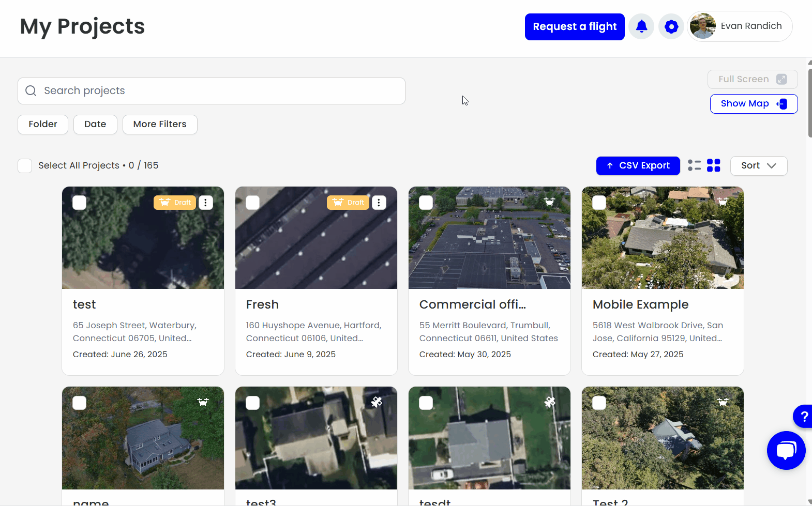
Task: Open the notifications bell
Action: [641, 26]
